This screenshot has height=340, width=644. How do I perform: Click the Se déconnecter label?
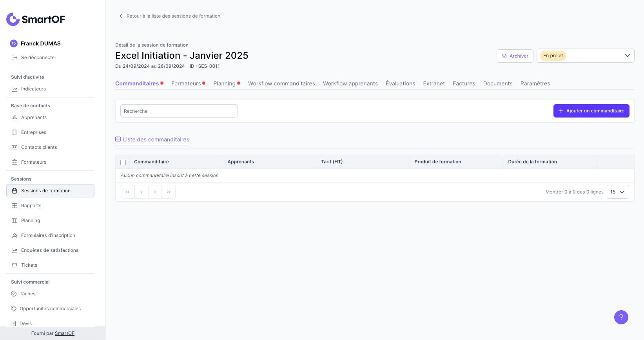[39, 58]
